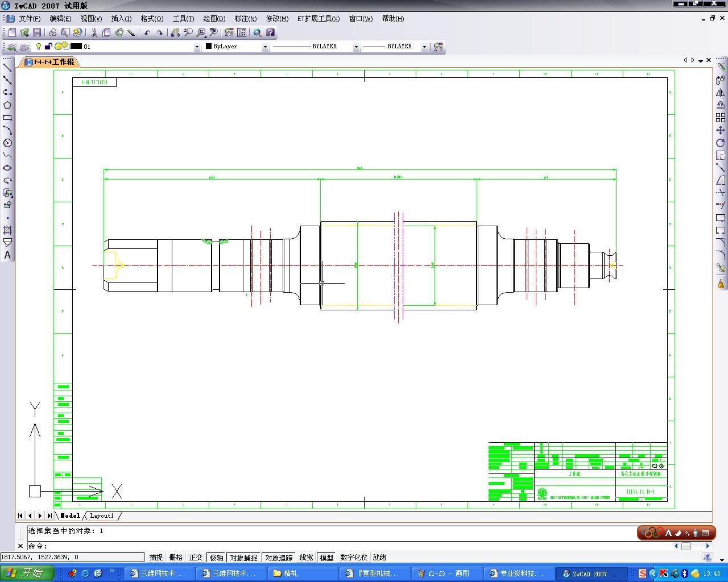Select the Spline curve tool
The width and height of the screenshot is (728, 582).
tap(7, 155)
